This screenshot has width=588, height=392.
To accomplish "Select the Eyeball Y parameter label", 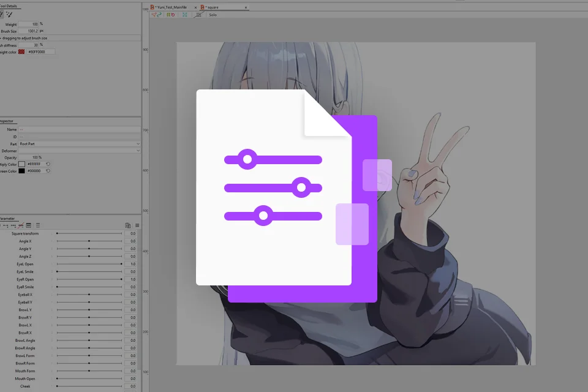I will pyautogui.click(x=25, y=302).
